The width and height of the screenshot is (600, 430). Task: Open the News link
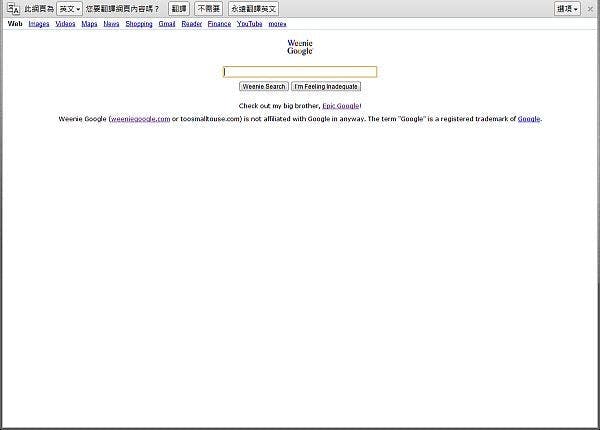pyautogui.click(x=111, y=24)
